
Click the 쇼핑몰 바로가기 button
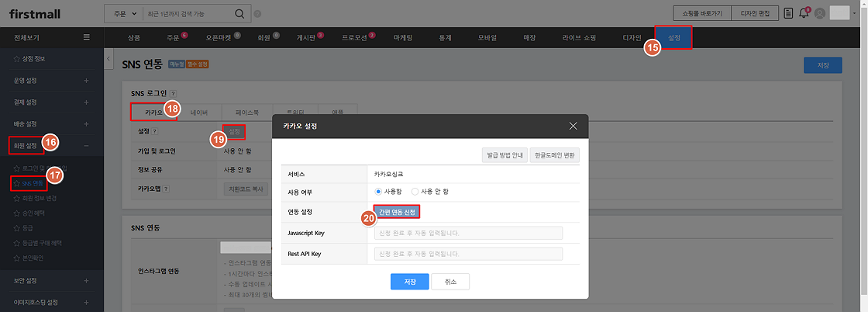(702, 13)
